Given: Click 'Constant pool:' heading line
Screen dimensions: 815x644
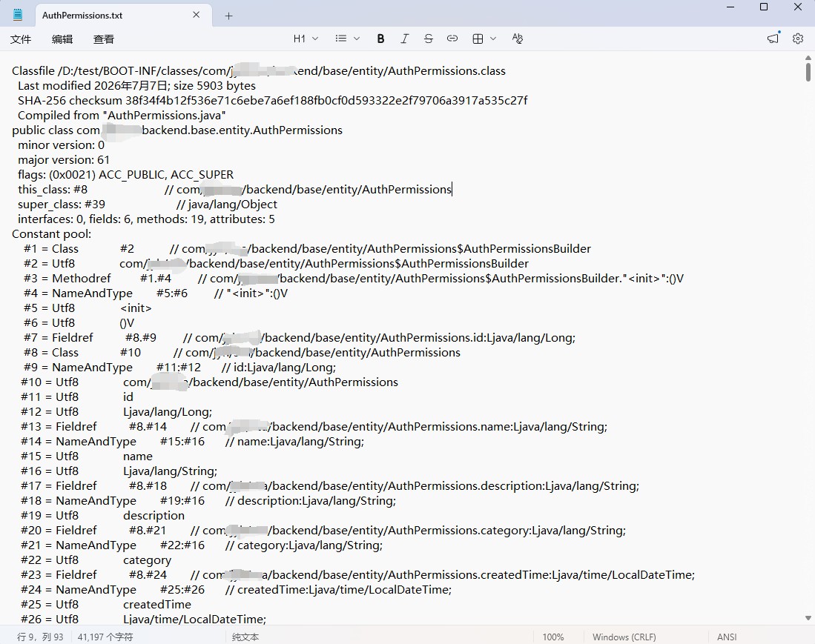Looking at the screenshot, I should (51, 233).
